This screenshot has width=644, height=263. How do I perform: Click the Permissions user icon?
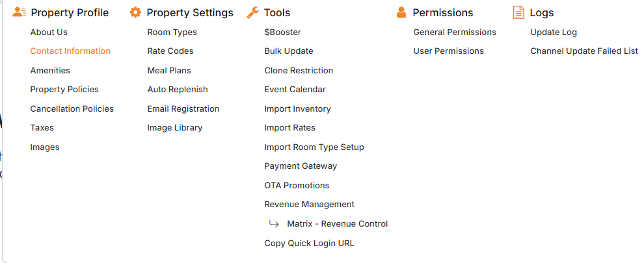point(401,12)
